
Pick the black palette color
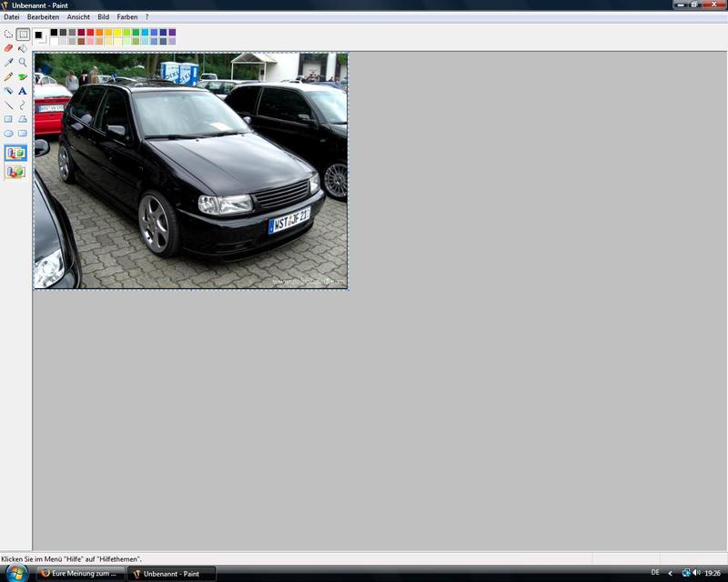(x=55, y=32)
